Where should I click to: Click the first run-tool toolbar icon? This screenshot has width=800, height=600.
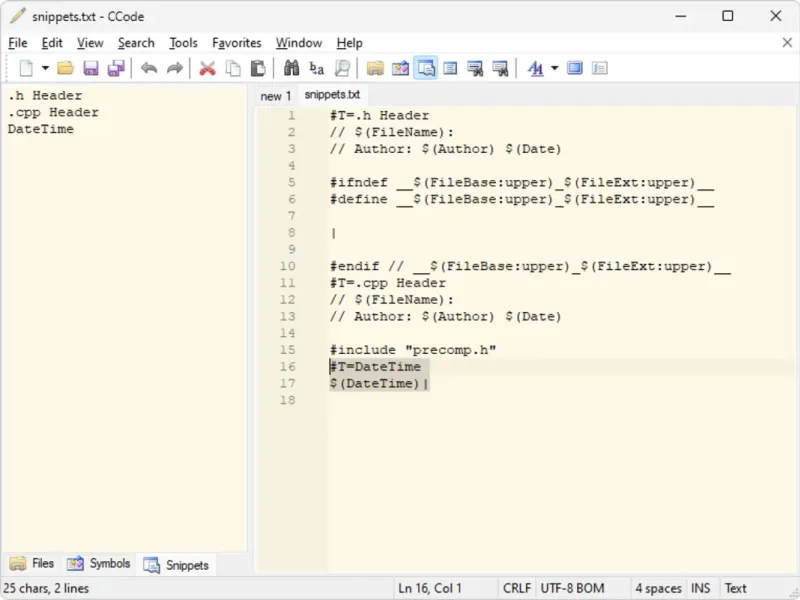click(x=475, y=68)
